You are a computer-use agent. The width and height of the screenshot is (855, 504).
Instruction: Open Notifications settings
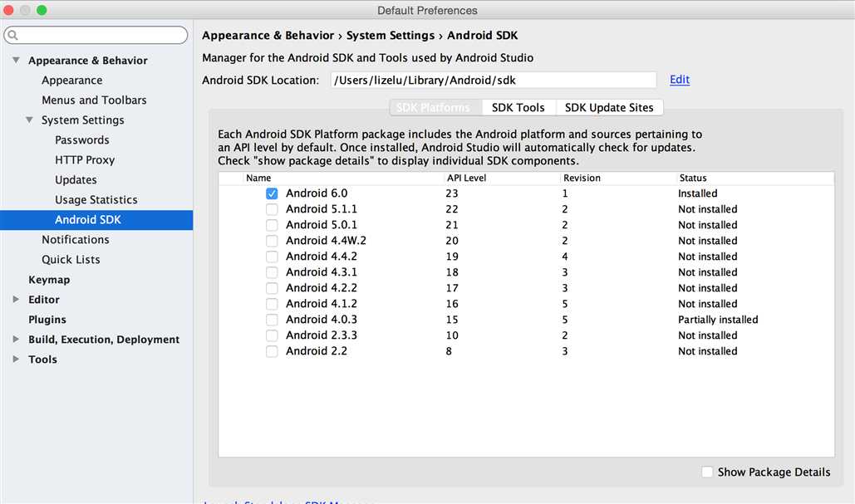point(76,240)
